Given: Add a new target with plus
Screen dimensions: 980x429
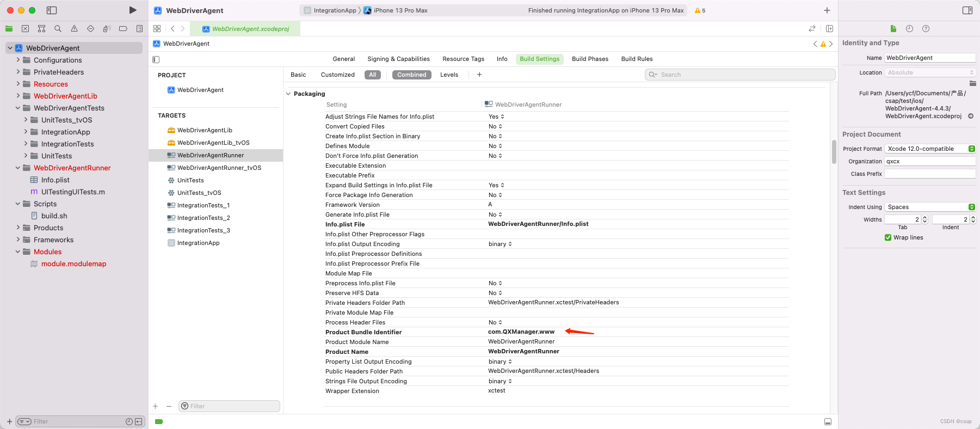Looking at the screenshot, I should pos(156,406).
